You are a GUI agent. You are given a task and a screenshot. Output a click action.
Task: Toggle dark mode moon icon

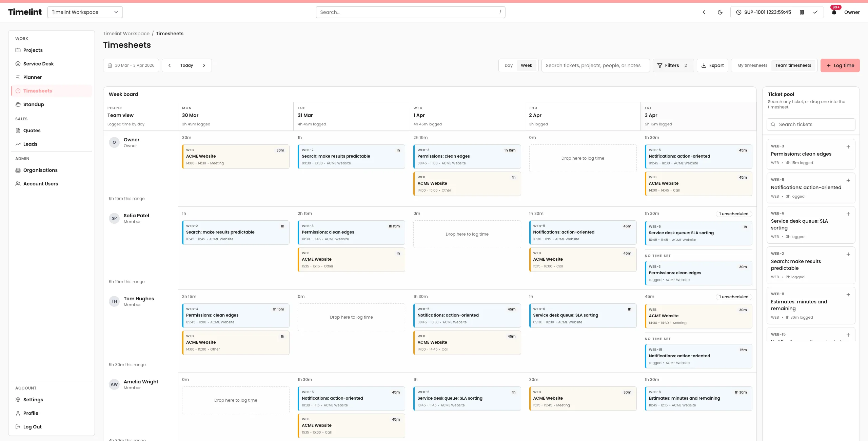click(x=720, y=12)
